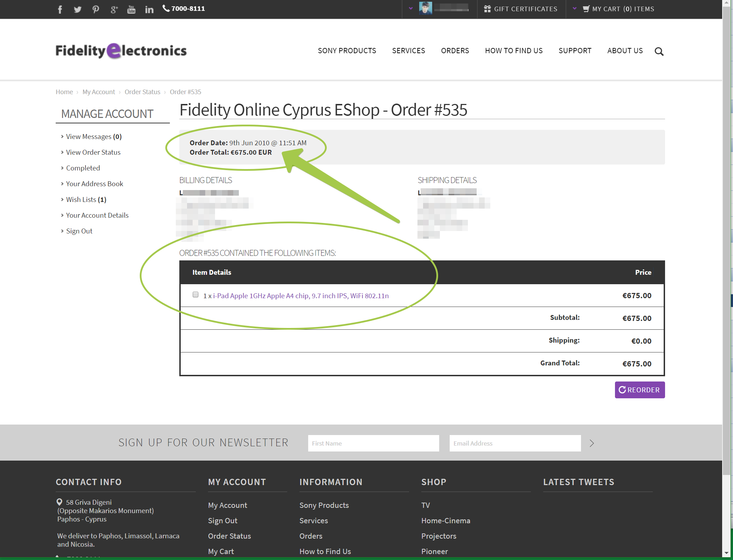
Task: Click the map pin icon at 58 Griva Digeni
Action: tap(60, 502)
